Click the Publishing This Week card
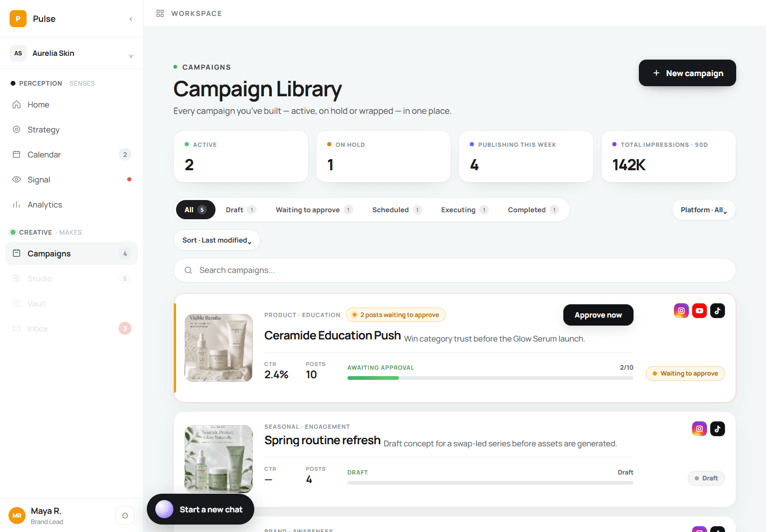The width and height of the screenshot is (766, 532). coord(526,156)
